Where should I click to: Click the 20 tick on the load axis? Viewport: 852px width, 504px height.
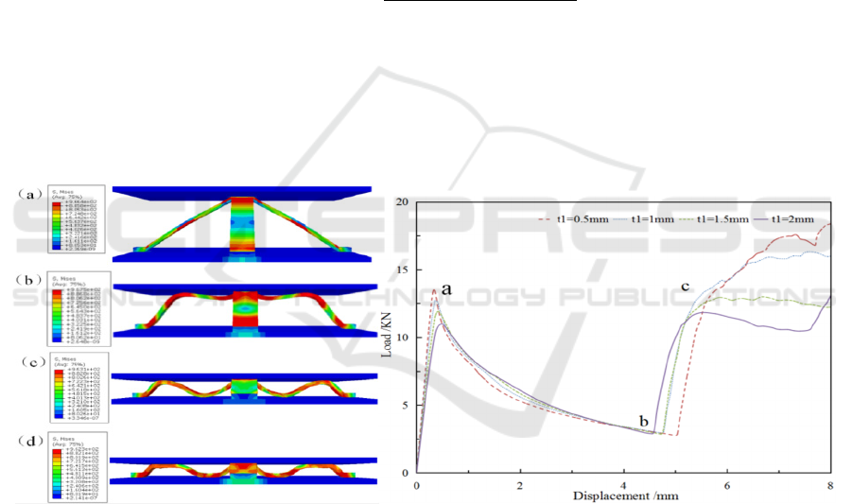pyautogui.click(x=407, y=202)
